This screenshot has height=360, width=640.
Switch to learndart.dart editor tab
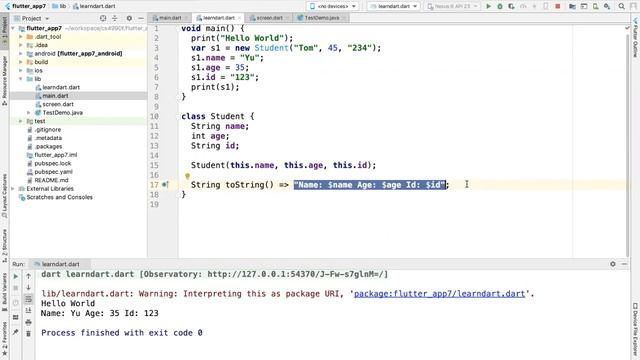click(218, 18)
